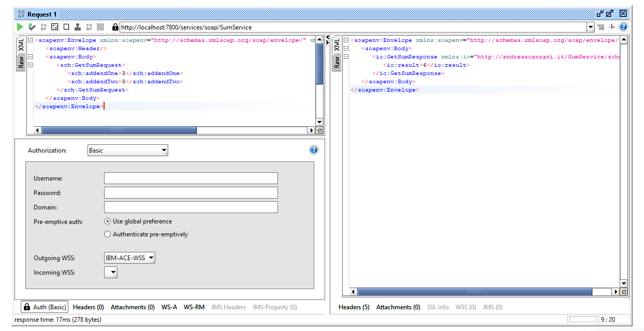The height and width of the screenshot is (331, 644).
Task: Open the Attachments tab of the request
Action: [x=133, y=307]
